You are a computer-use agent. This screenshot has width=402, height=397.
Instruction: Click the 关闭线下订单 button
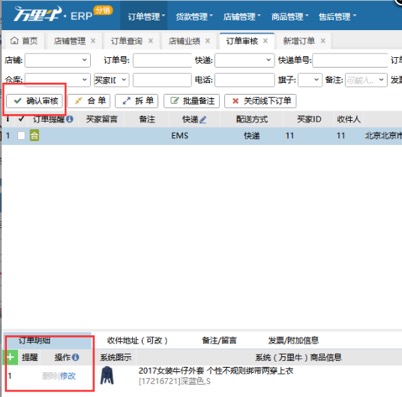tap(260, 101)
